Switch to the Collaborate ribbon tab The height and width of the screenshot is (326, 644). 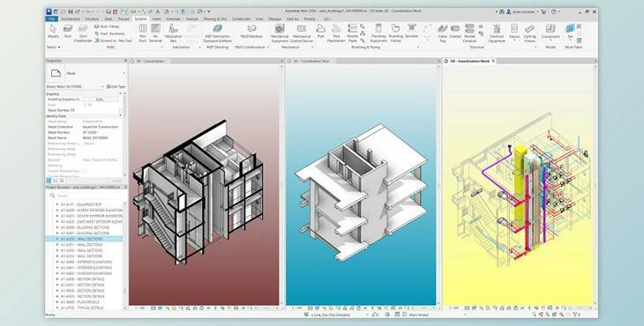click(241, 19)
